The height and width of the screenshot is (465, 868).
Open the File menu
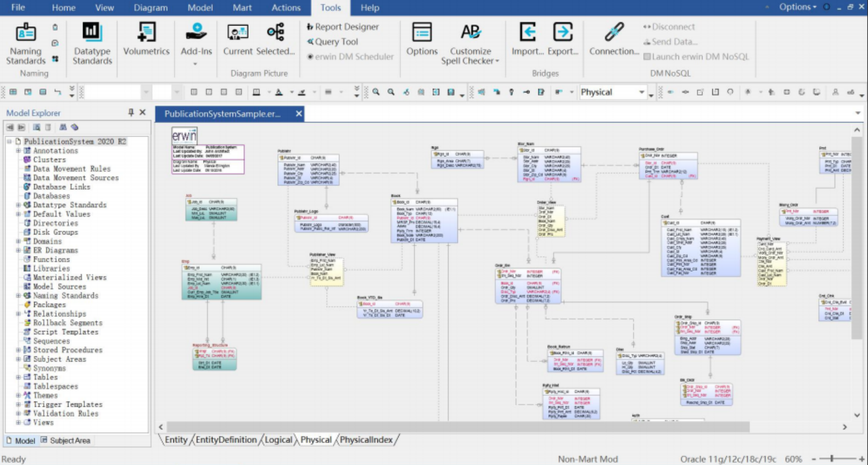tap(18, 7)
